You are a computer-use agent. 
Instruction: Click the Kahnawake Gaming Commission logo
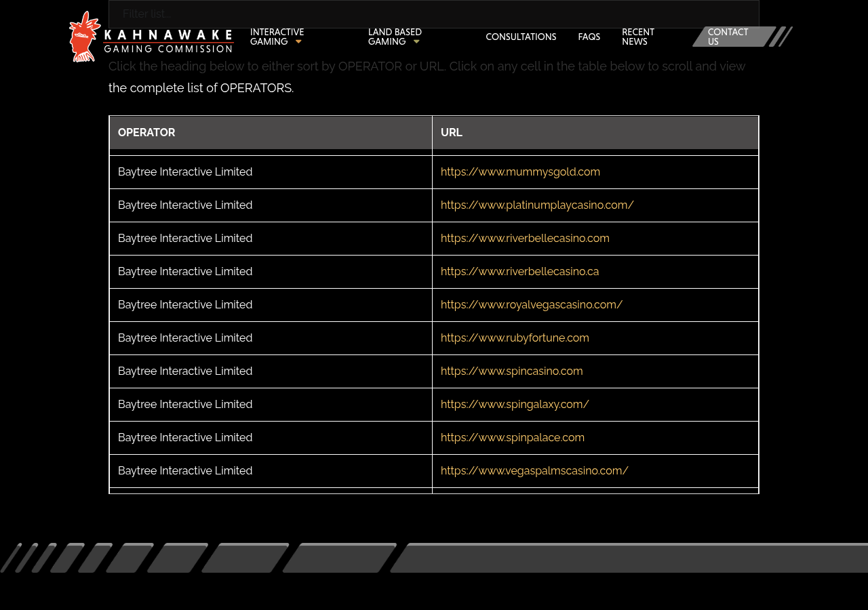click(152, 37)
